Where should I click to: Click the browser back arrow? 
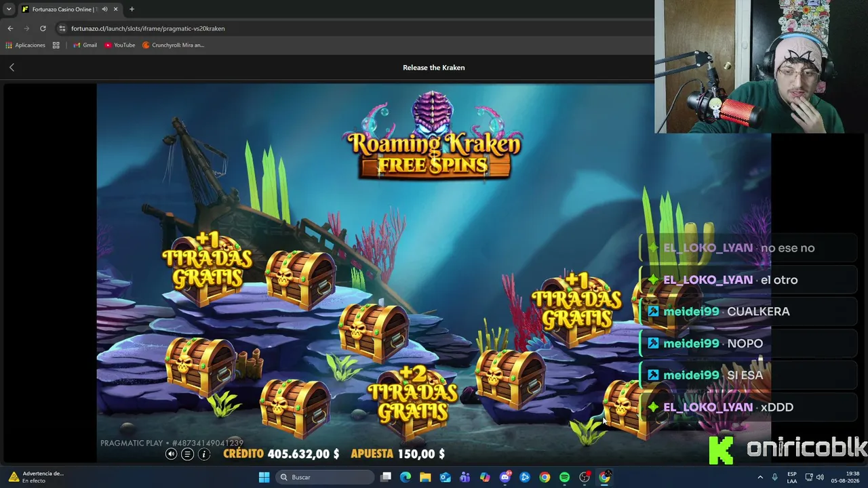[10, 28]
